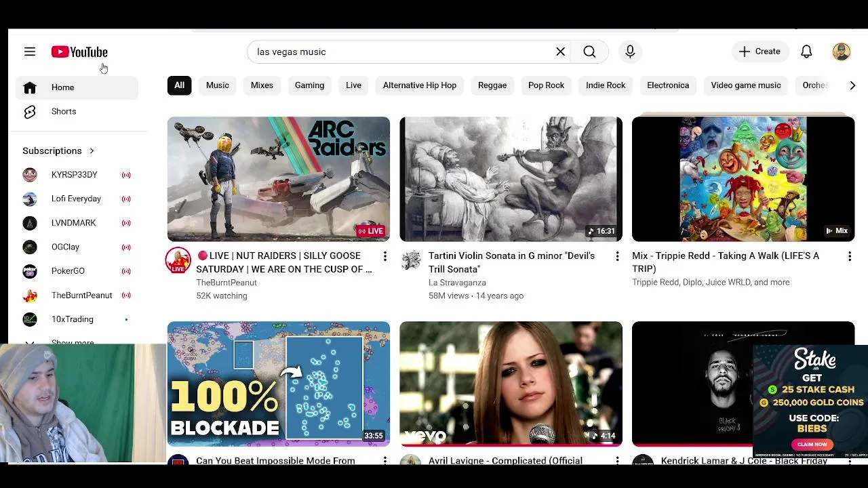Open the KYRSP33DY subscription channel

point(77,175)
